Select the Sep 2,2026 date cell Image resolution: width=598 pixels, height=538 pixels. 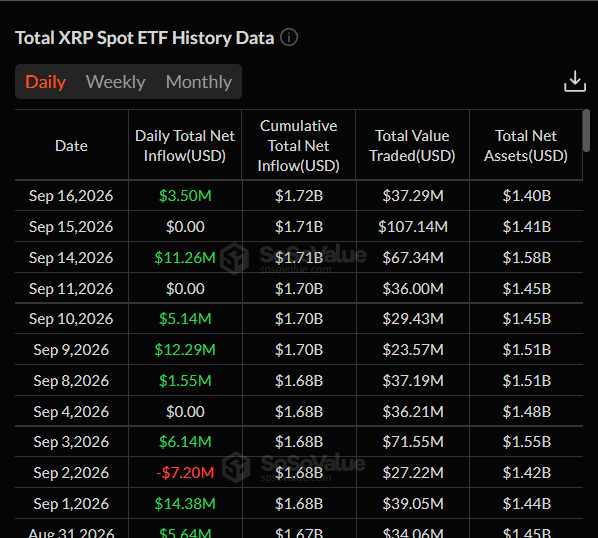[x=71, y=473]
